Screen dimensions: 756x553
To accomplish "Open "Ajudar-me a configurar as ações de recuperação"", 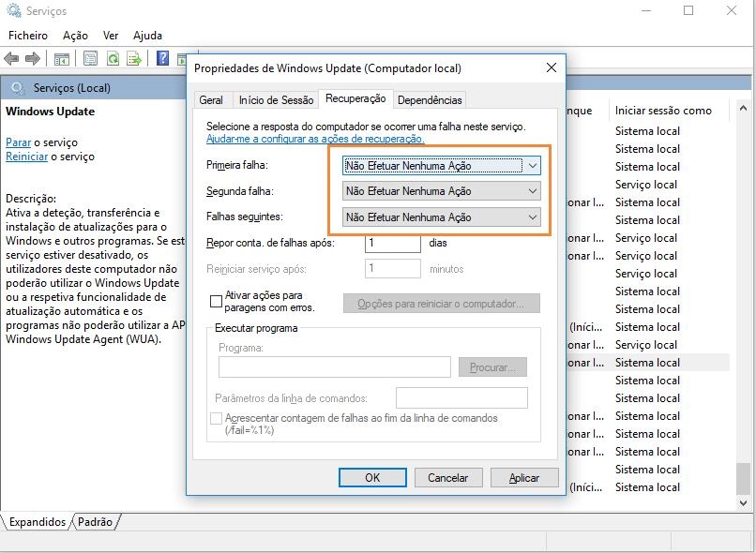I will (x=310, y=139).
